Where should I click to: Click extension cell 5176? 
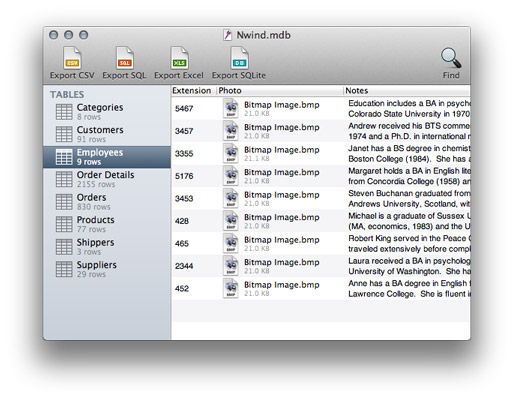click(184, 176)
